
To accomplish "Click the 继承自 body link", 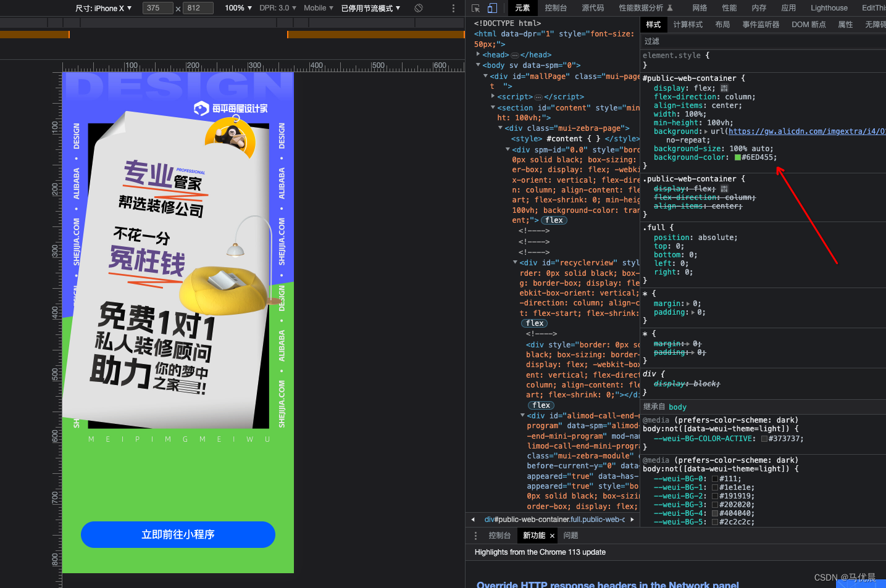I will 677,407.
